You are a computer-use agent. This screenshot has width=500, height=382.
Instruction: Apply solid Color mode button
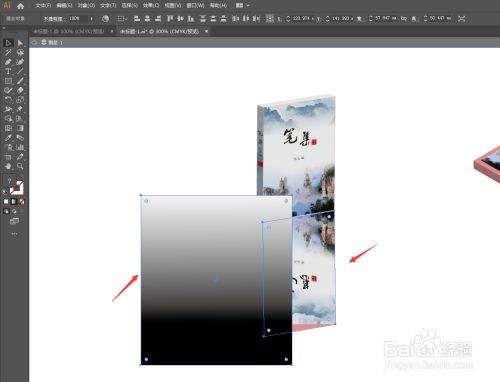click(6, 202)
